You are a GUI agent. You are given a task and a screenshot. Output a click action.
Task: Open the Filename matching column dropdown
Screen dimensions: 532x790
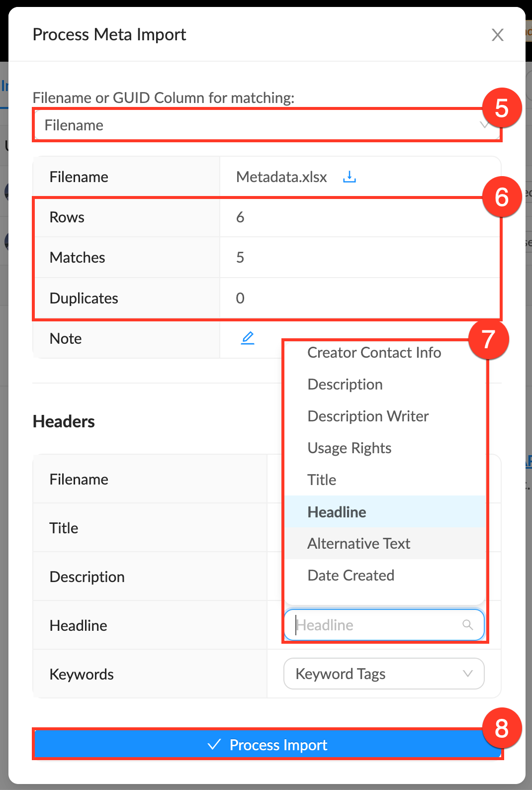point(259,125)
